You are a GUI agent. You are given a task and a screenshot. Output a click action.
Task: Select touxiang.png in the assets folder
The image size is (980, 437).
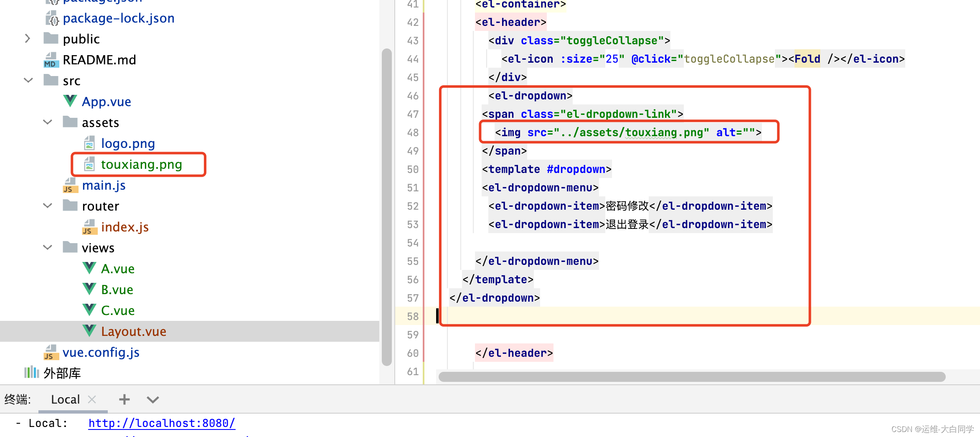(142, 164)
